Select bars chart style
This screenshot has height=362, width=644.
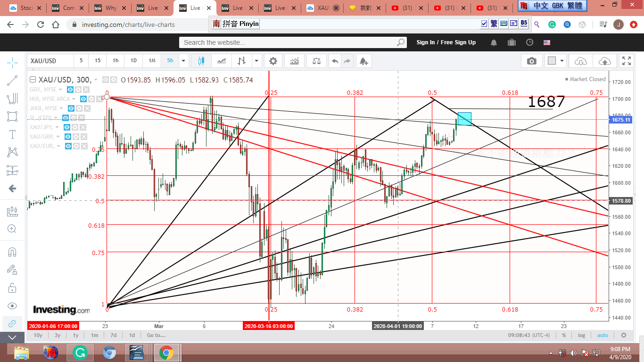242,61
